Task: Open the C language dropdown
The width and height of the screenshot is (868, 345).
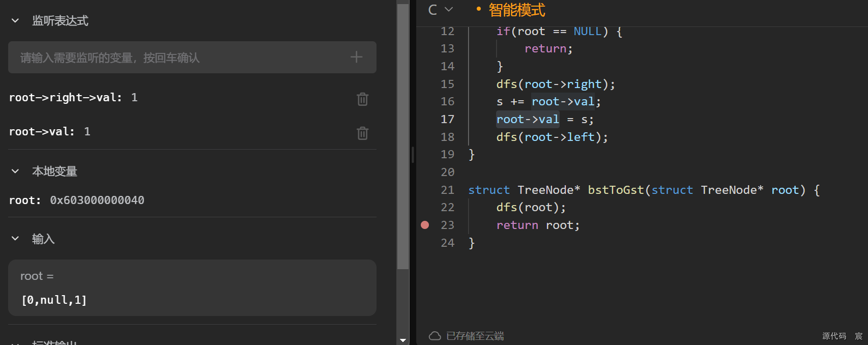Action: [x=441, y=10]
